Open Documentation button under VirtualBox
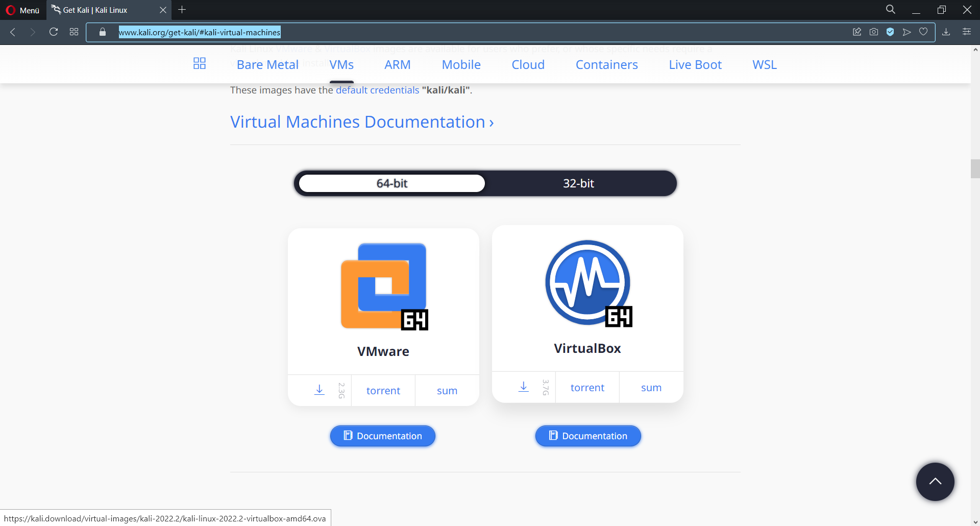The width and height of the screenshot is (980, 526). [588, 436]
